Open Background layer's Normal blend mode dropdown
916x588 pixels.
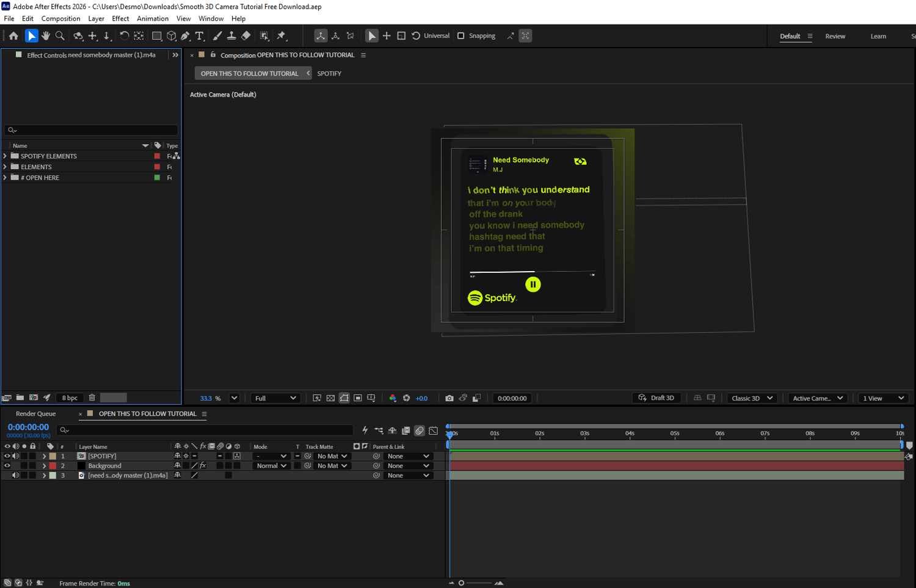pyautogui.click(x=271, y=466)
